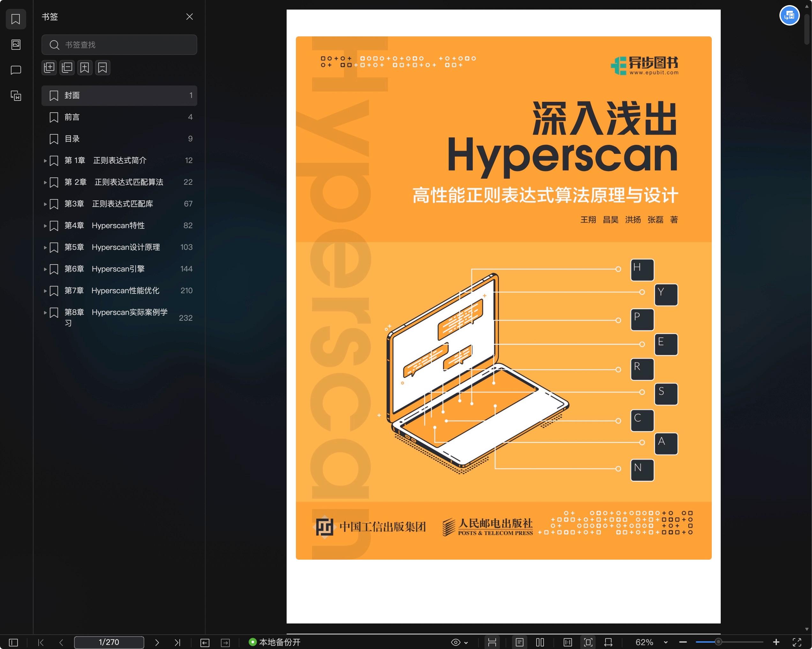Open chapter 第6章 Hyperscan引擎
Viewport: 812px width, 649px height.
104,269
